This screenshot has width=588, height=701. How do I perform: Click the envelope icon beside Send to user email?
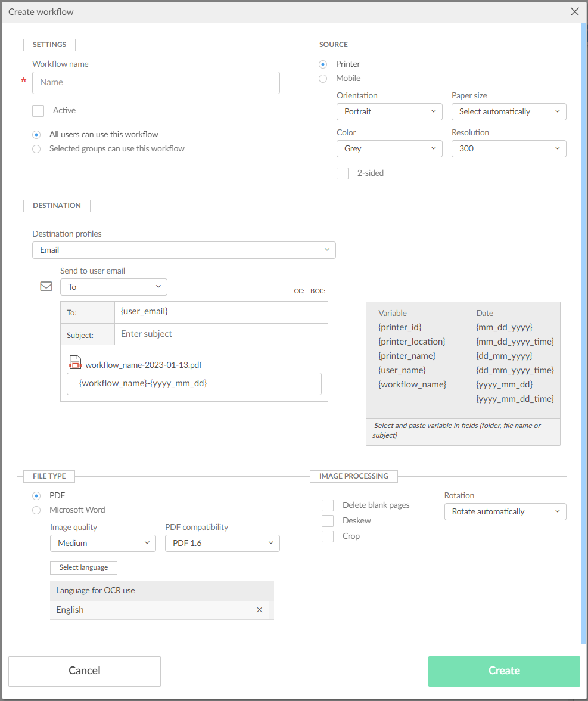(x=46, y=287)
